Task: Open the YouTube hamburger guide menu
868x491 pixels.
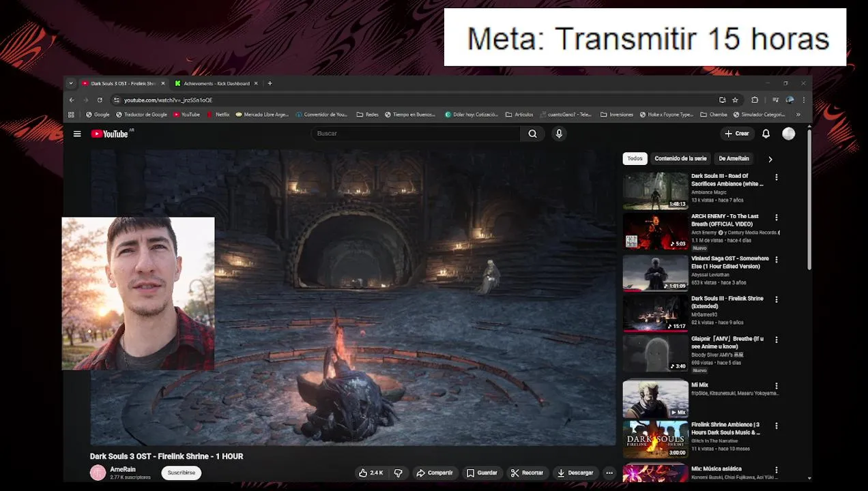Action: tap(77, 134)
